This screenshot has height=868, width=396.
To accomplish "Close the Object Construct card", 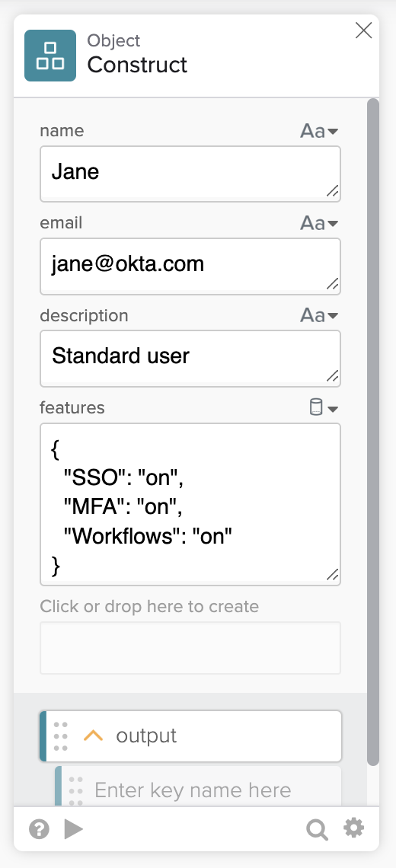I will [x=363, y=30].
